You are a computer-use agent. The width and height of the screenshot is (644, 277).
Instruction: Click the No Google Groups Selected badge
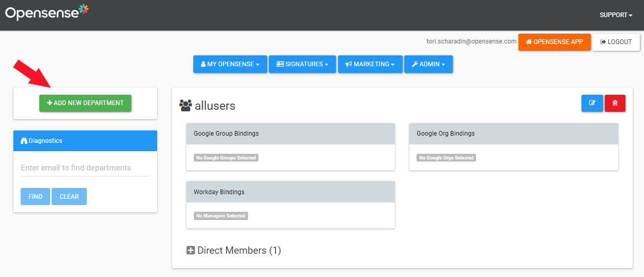coord(226,158)
